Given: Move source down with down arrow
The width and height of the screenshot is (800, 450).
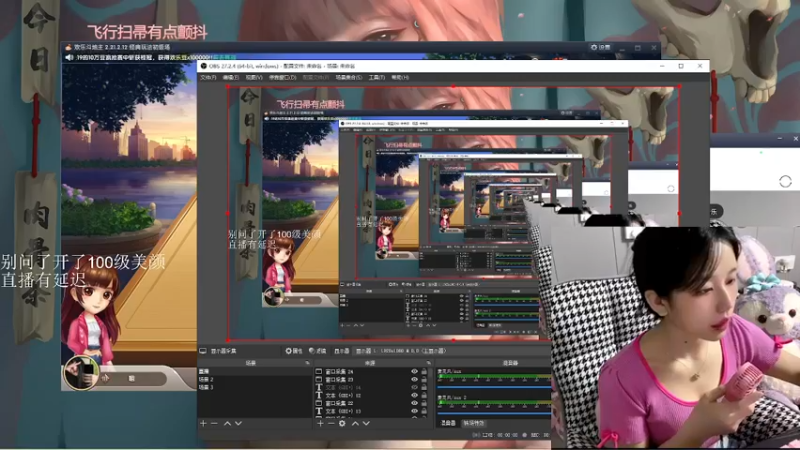Looking at the screenshot, I should 366,423.
